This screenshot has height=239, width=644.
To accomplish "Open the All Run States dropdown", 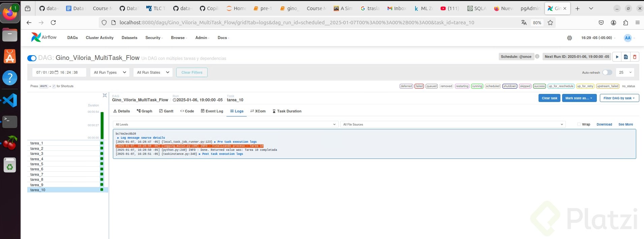I will [153, 72].
